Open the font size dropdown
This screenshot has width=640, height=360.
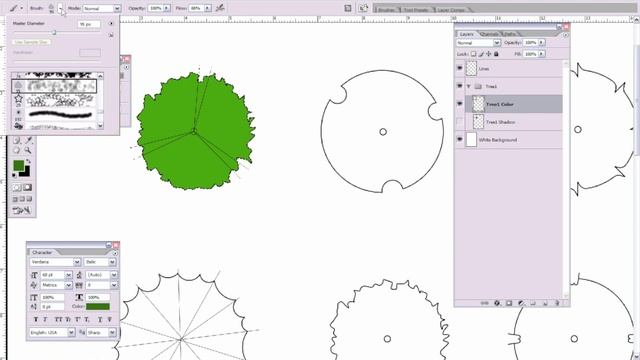tap(68, 275)
